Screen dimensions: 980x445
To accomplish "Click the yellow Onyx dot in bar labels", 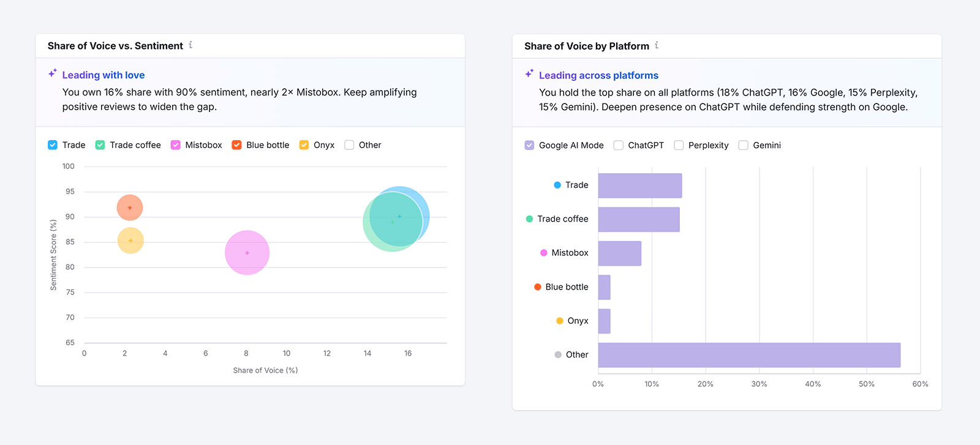I will tap(560, 321).
